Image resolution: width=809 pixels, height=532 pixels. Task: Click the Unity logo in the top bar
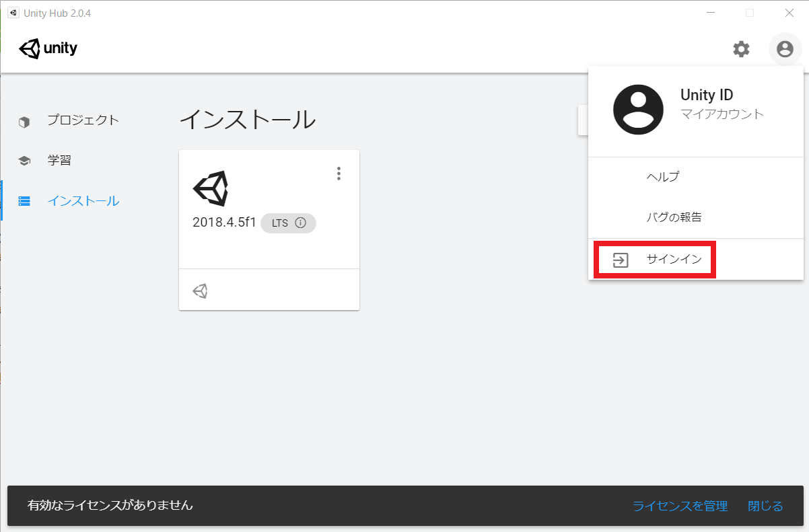[47, 48]
